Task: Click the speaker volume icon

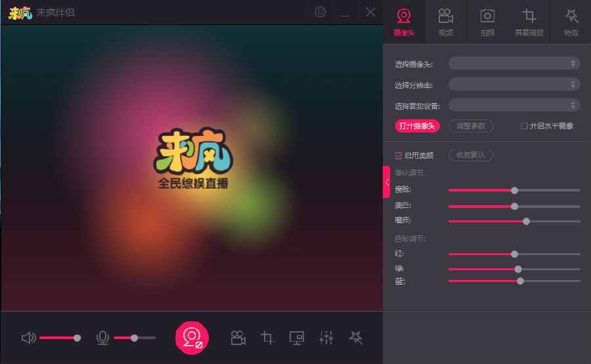Action: coord(28,338)
